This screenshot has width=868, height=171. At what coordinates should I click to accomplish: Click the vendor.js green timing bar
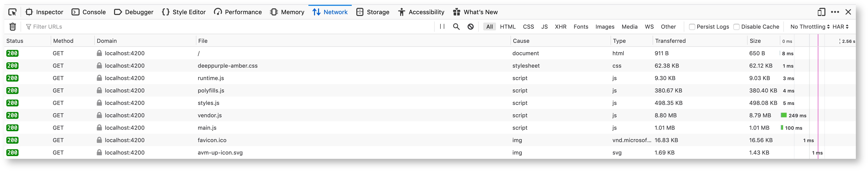click(x=784, y=115)
